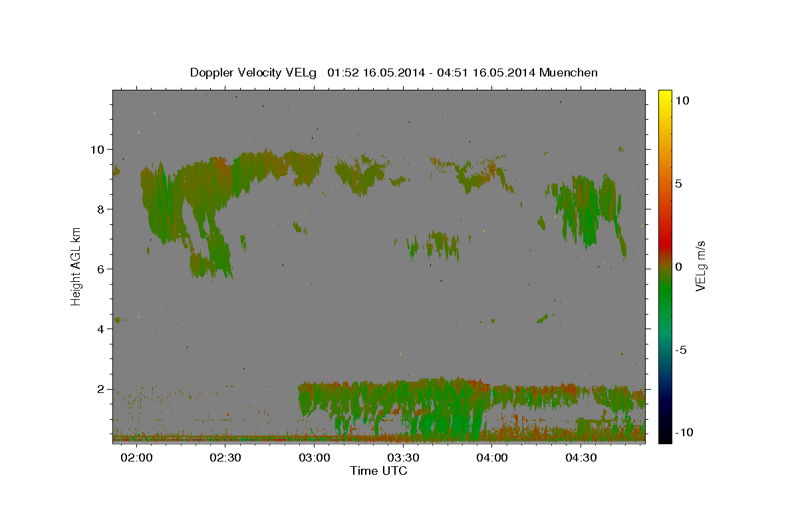798x532 pixels.
Task: Click the 'Time UTC' axis label
Action: pos(378,471)
